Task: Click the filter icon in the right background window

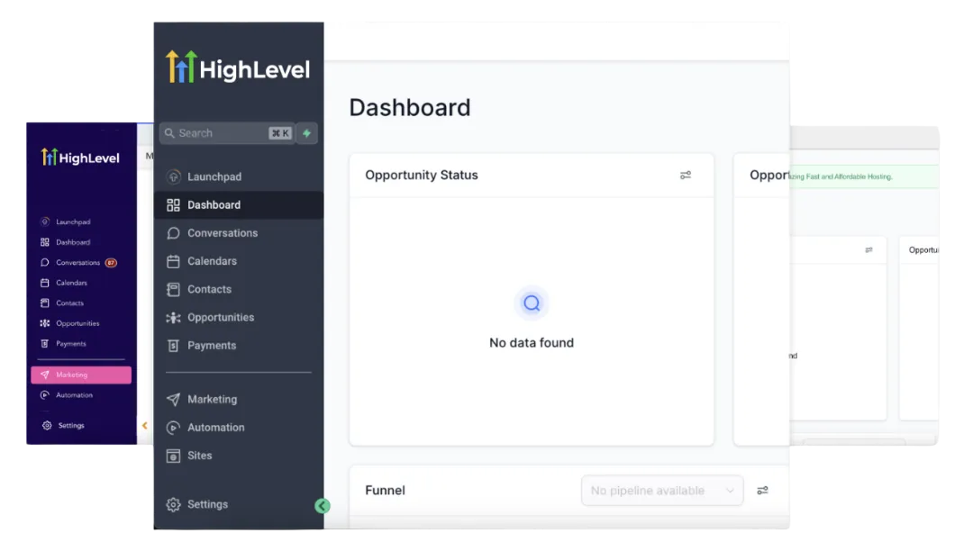Action: click(x=868, y=250)
